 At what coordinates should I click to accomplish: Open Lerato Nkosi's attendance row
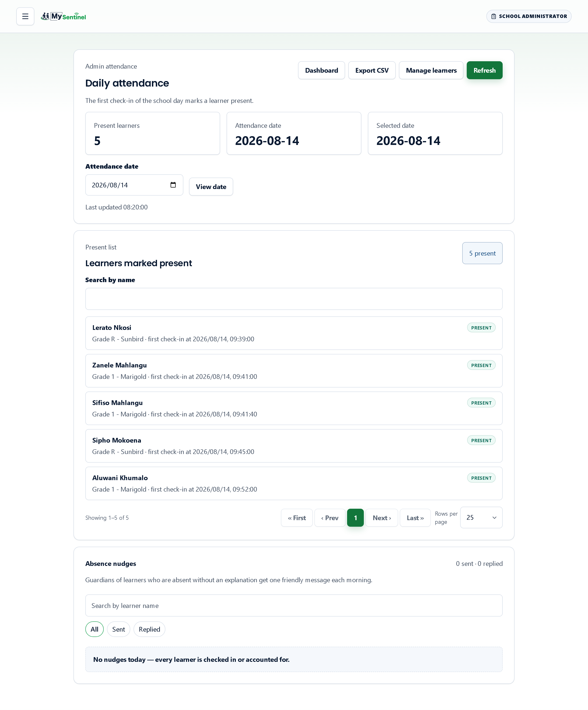[294, 333]
